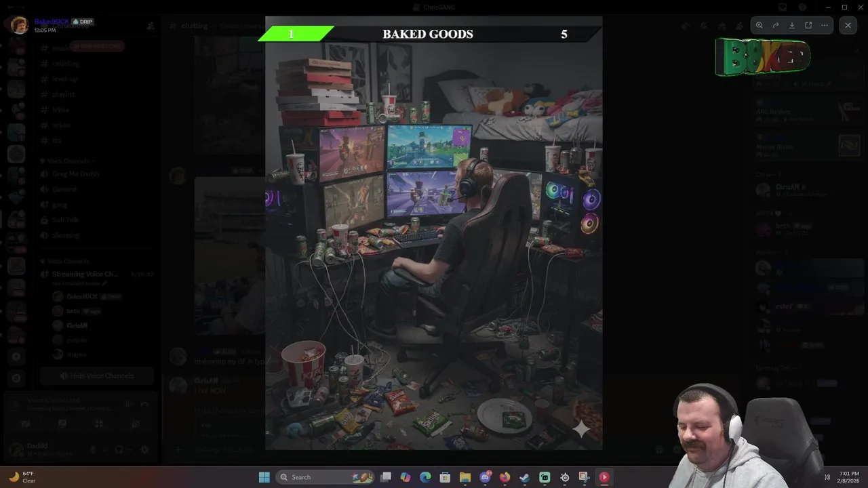Open the Windows Start menu
868x488 pixels.
[264, 477]
